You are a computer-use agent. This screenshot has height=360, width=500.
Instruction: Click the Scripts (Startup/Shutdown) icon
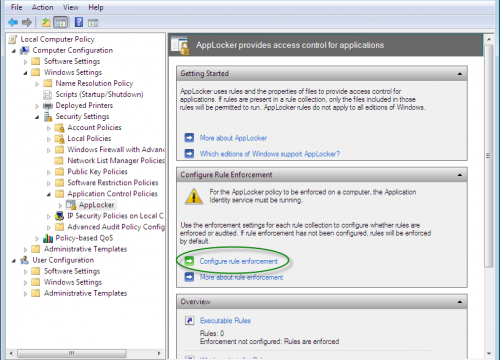[48, 95]
